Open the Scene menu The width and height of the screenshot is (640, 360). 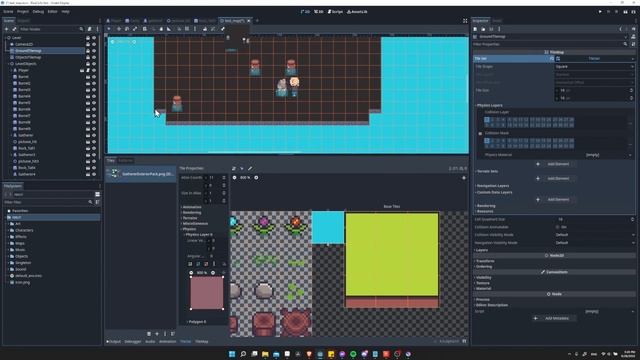8,11
